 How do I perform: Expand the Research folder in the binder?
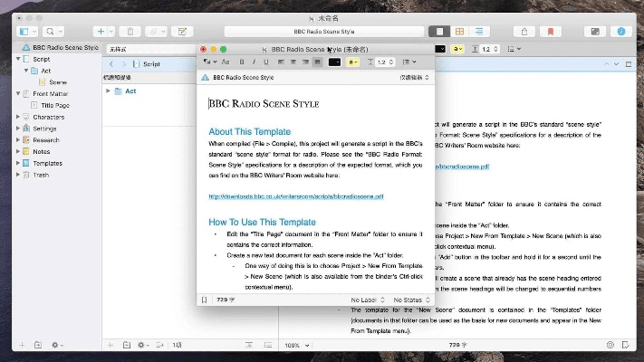17,140
